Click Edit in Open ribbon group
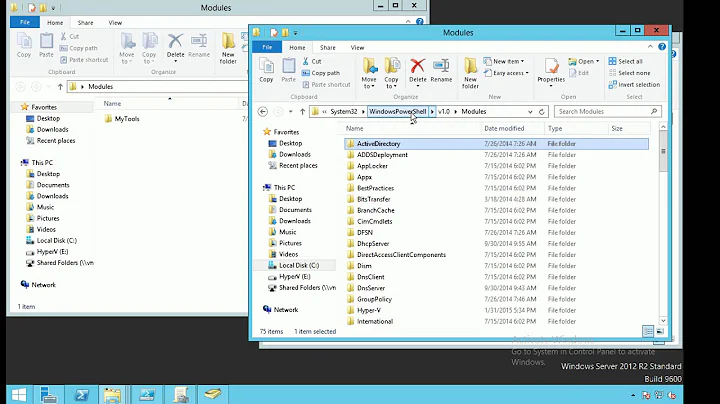Viewport: 720px width, 404px height. (579, 73)
